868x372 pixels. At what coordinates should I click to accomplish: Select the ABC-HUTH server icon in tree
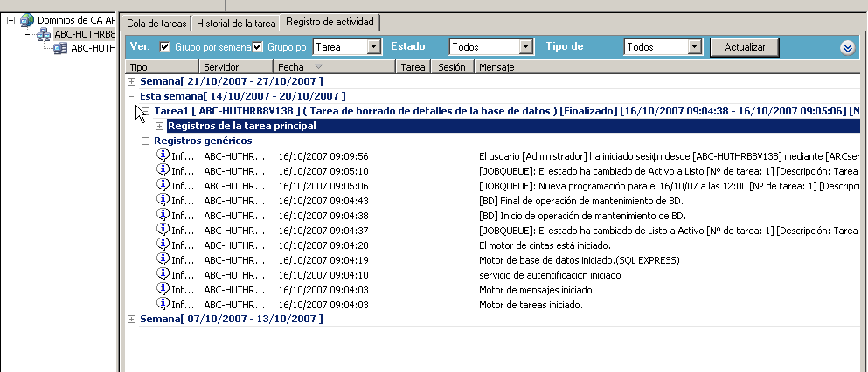pos(60,48)
